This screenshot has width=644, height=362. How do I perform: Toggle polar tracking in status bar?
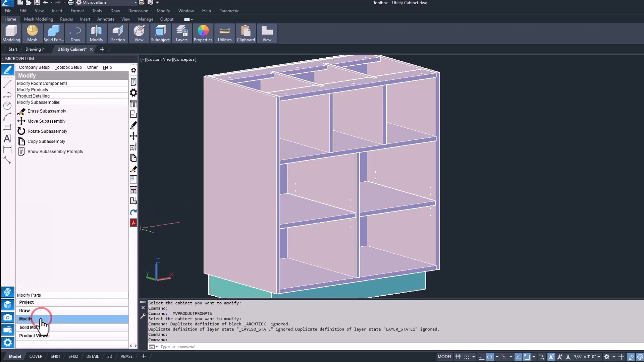pyautogui.click(x=490, y=357)
